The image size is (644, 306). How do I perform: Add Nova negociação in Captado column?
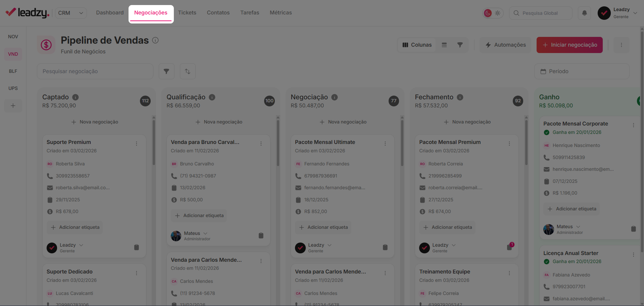[95, 122]
